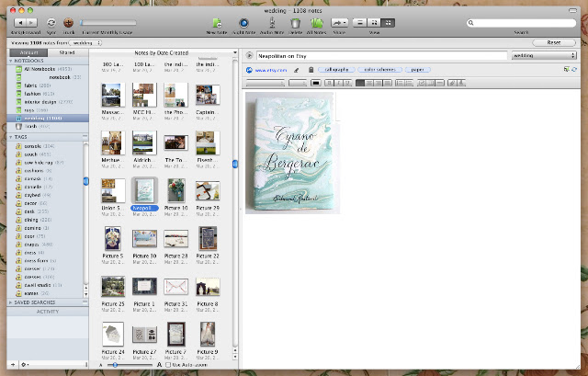Adjust the thumbnail size slider

tap(115, 365)
